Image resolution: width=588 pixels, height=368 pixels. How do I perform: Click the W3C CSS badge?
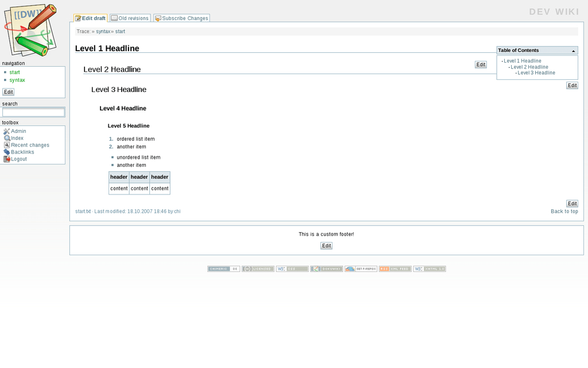[x=292, y=269]
